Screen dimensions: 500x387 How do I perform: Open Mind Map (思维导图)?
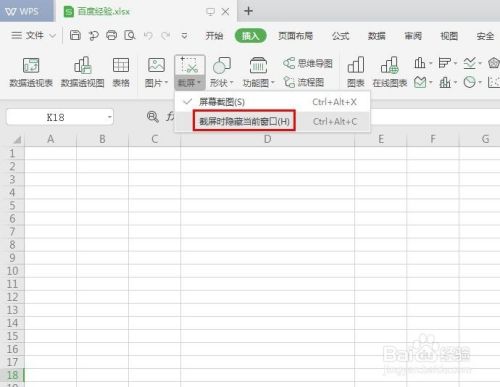(x=308, y=63)
